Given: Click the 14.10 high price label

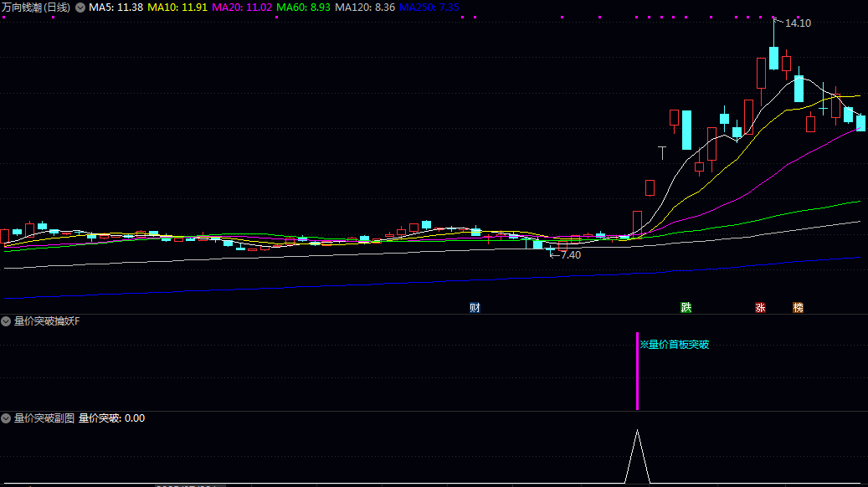Looking at the screenshot, I should 798,23.
